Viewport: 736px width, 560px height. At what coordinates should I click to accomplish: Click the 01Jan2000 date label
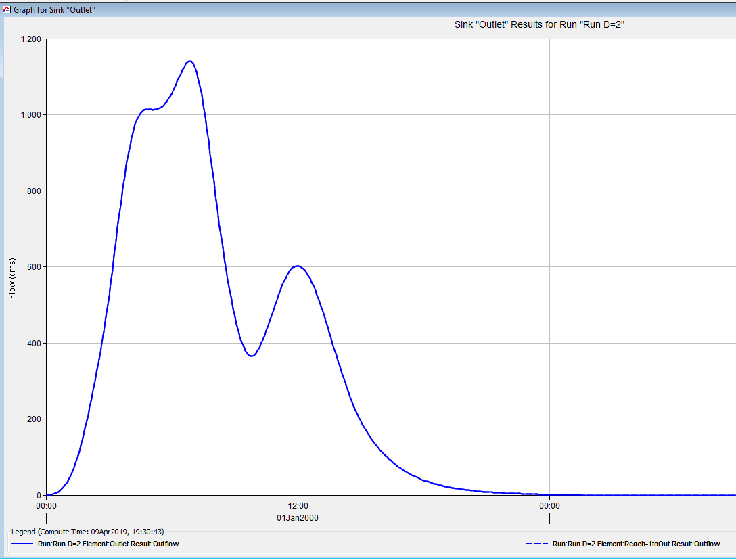pyautogui.click(x=298, y=517)
